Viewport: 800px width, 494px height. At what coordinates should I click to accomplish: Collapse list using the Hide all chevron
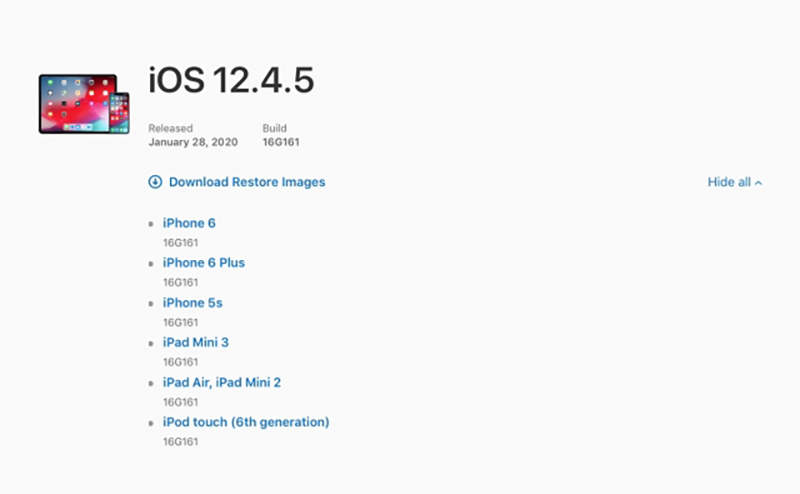(758, 183)
